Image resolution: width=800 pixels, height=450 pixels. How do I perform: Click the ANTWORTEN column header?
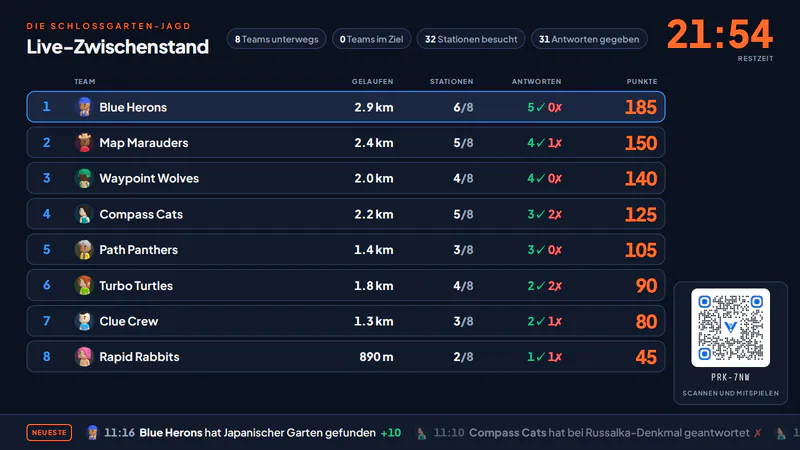[537, 82]
